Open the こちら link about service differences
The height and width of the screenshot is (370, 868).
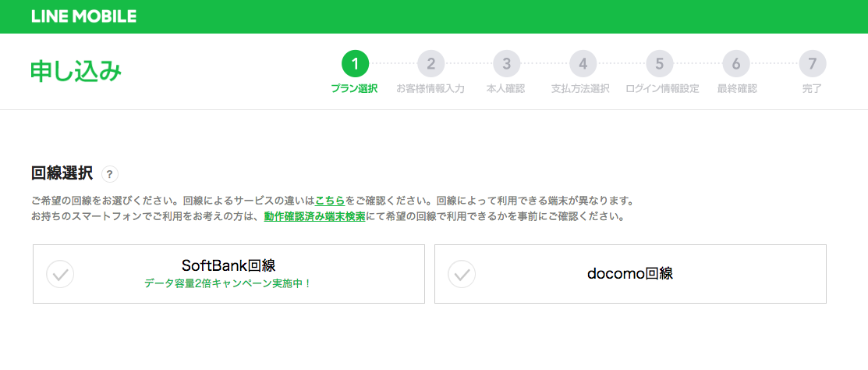click(x=330, y=200)
